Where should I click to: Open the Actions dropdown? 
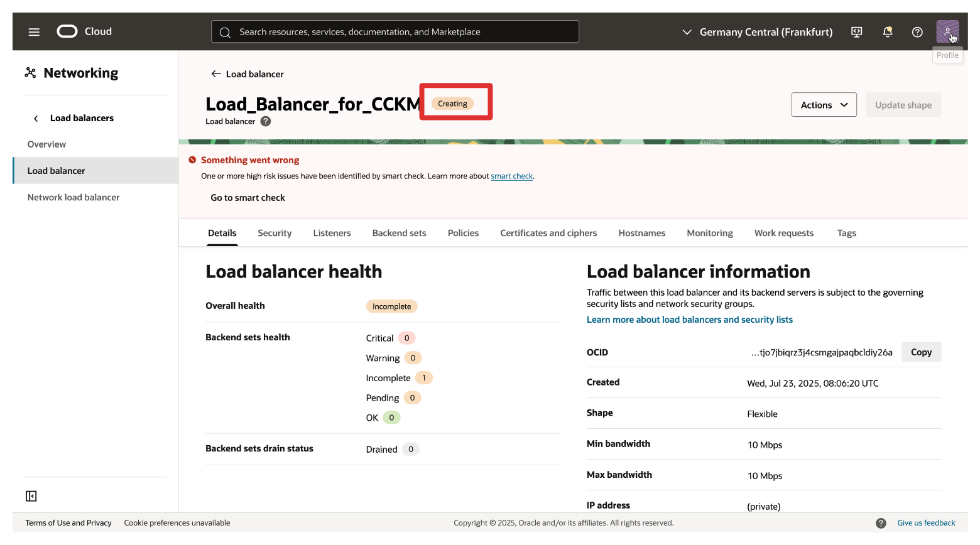tap(824, 105)
